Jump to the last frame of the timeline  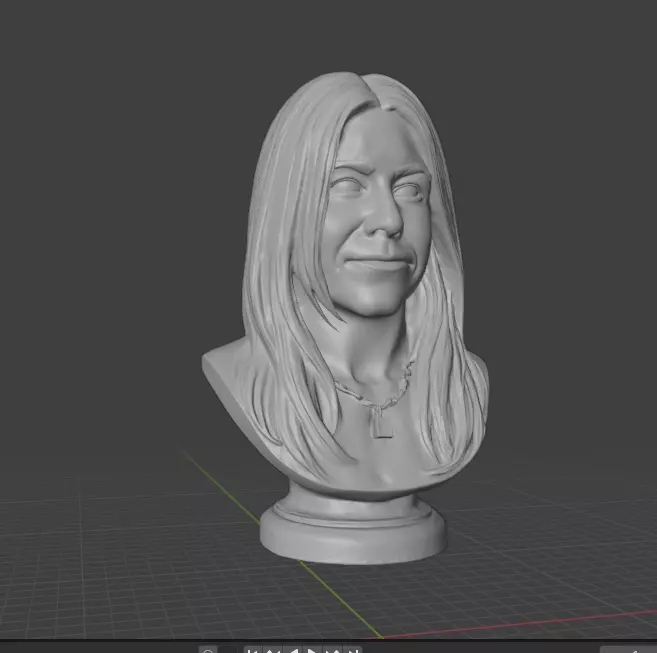pyautogui.click(x=353, y=650)
